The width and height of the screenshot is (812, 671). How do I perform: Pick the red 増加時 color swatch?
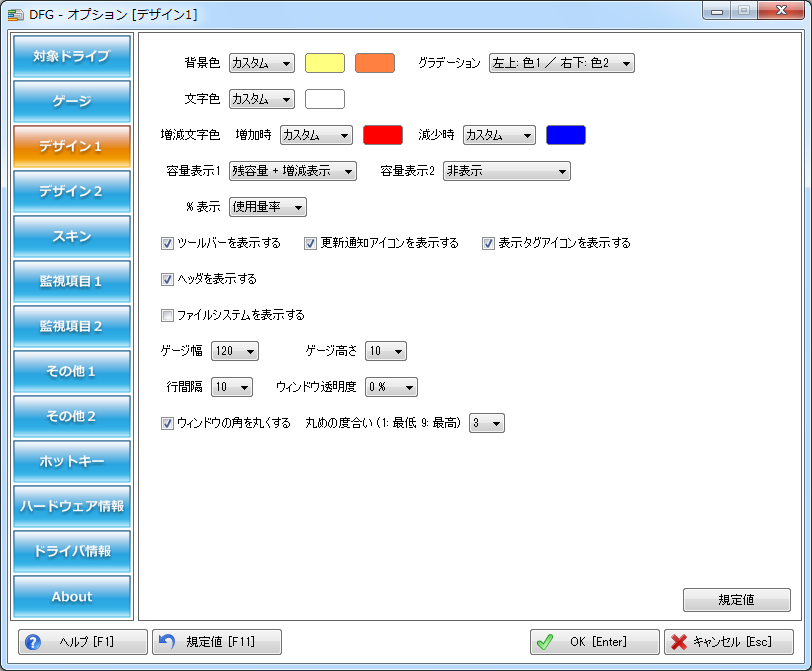(383, 135)
